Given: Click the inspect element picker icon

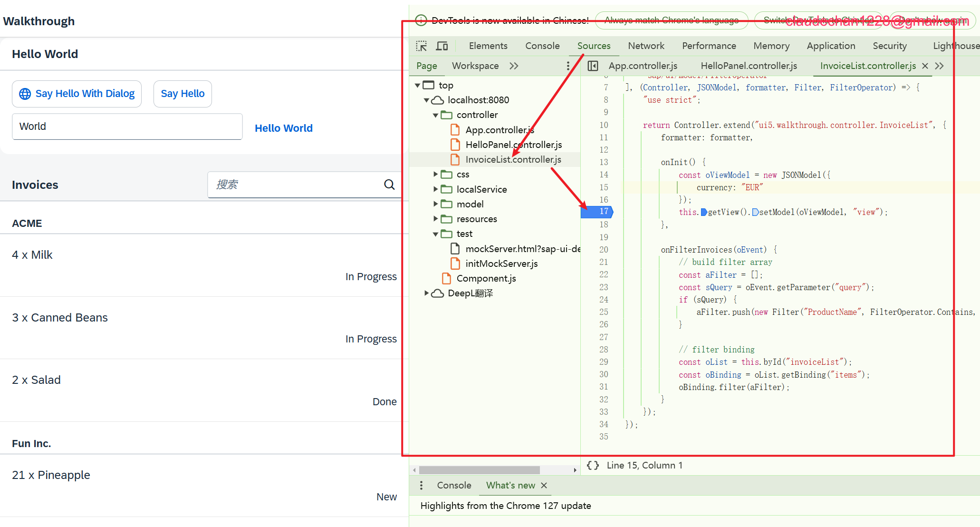Looking at the screenshot, I should coord(421,46).
